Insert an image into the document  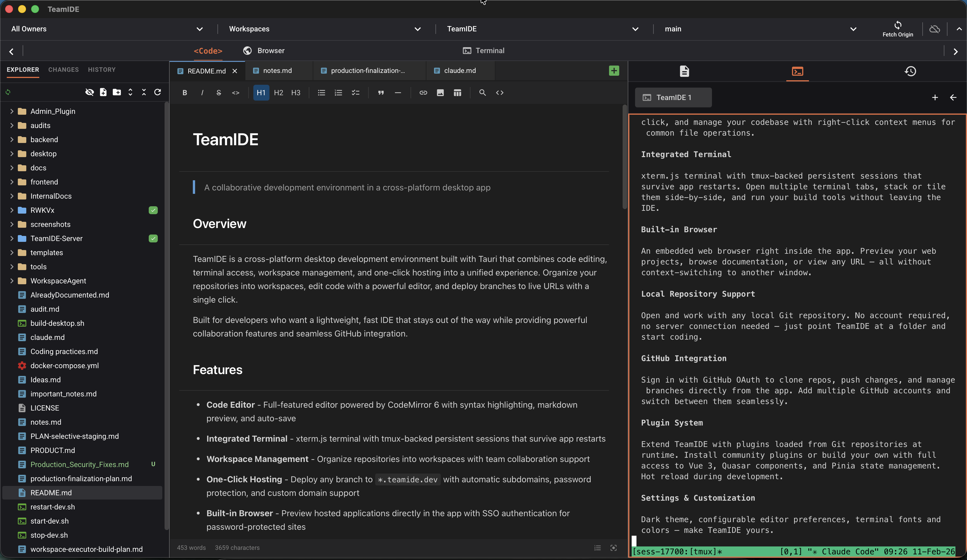coord(440,92)
